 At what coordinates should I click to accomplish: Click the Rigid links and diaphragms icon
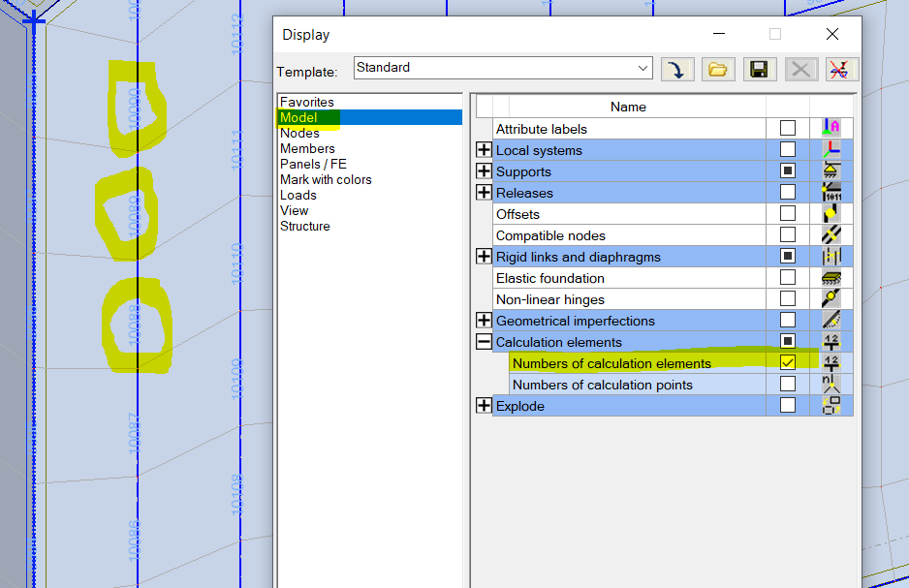coord(831,256)
